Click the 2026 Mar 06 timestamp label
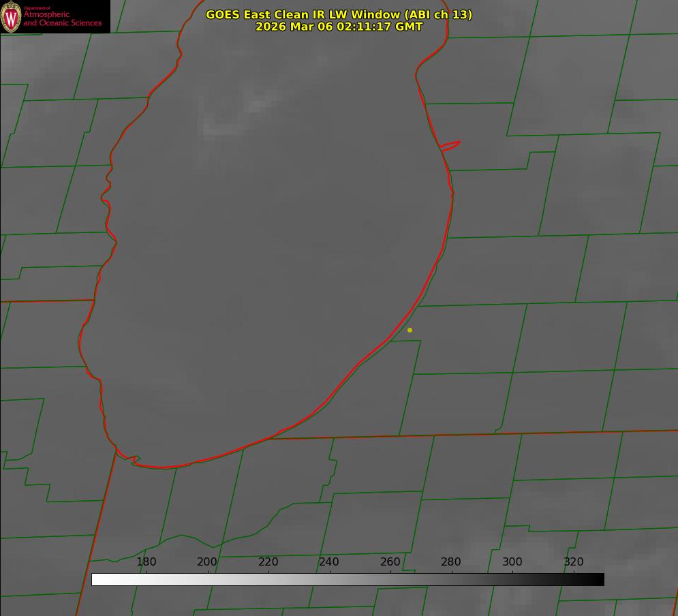 click(339, 27)
